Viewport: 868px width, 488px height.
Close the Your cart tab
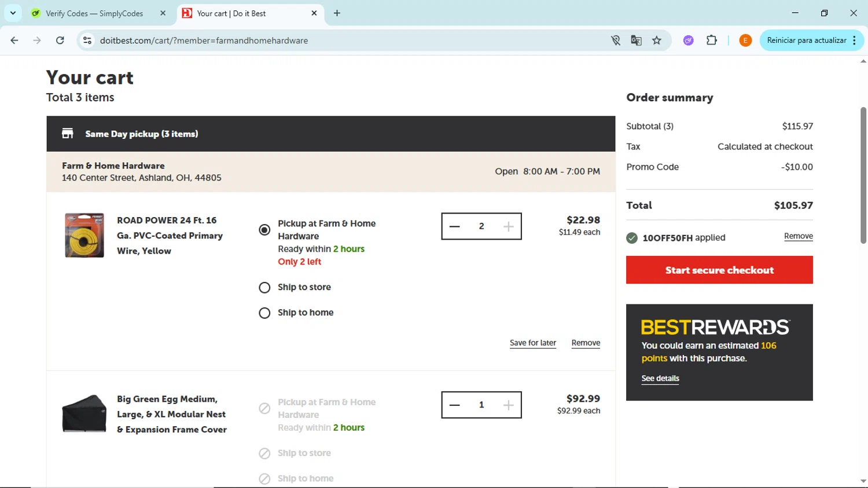[x=314, y=13]
